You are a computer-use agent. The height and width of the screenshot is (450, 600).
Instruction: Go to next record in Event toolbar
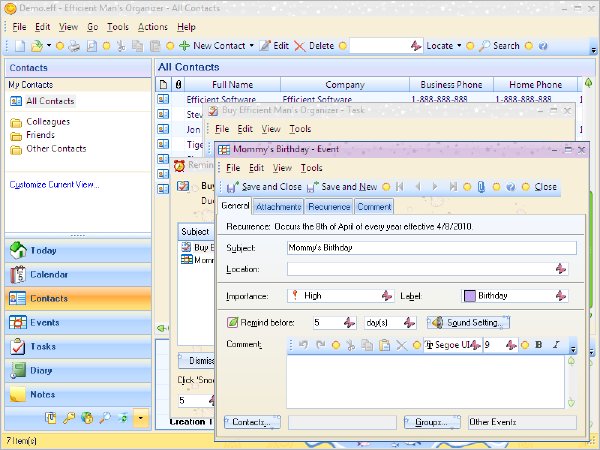(435, 187)
